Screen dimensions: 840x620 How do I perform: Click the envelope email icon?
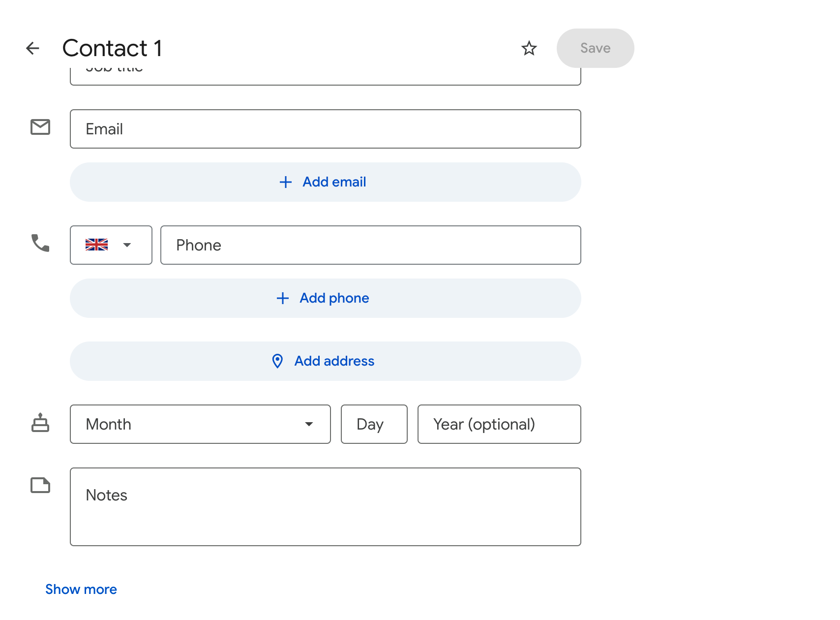click(x=40, y=127)
